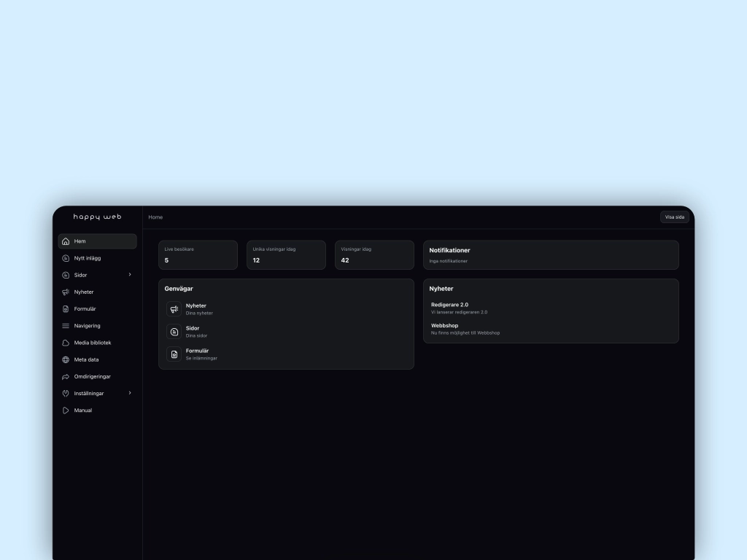
Task: Open the Nyheter shortcut under Genvägar
Action: tap(196, 309)
